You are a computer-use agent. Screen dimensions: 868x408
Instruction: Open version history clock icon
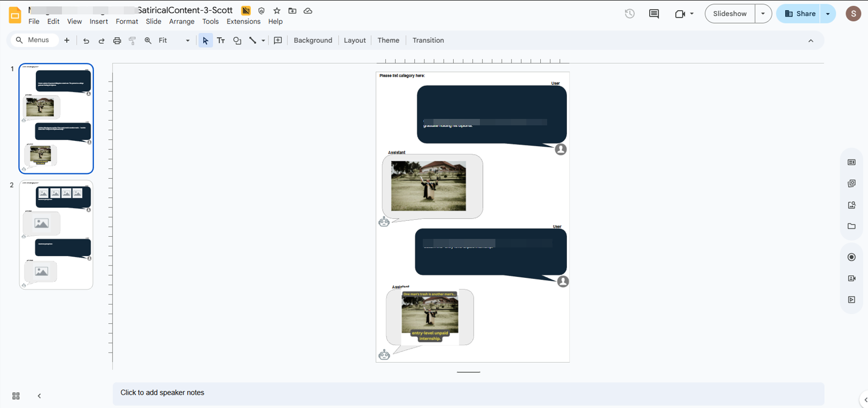[x=629, y=14]
